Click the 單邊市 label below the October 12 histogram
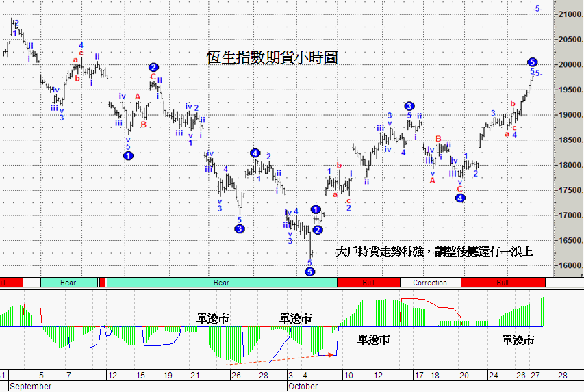Image resolution: width=584 pixels, height=392 pixels. click(374, 339)
